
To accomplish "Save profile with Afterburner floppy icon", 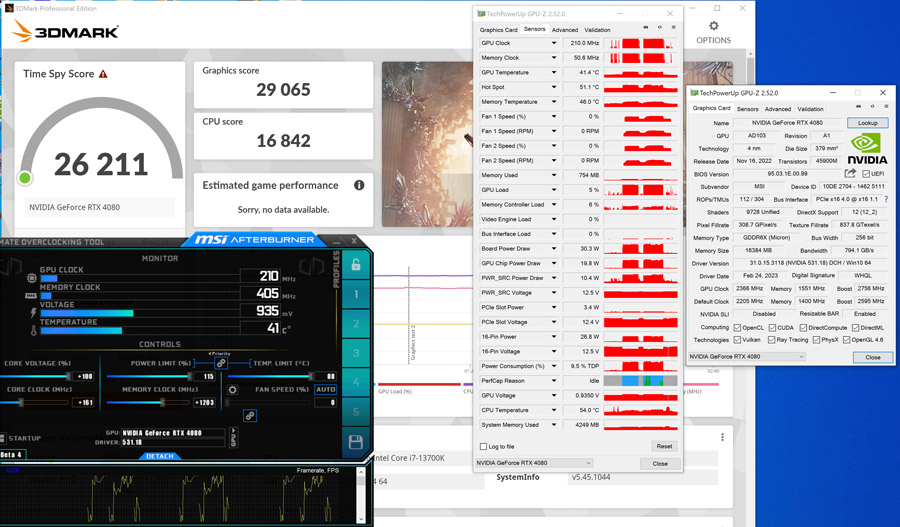I will 356,441.
